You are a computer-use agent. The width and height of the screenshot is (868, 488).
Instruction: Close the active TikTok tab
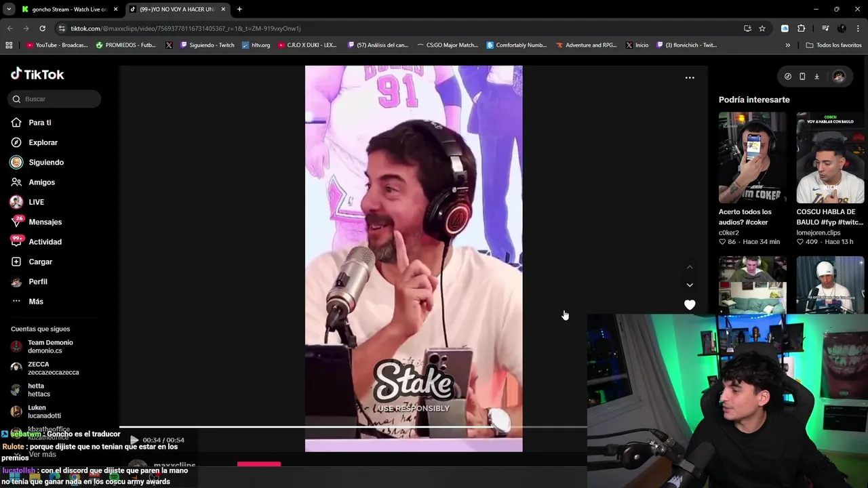[x=223, y=9]
